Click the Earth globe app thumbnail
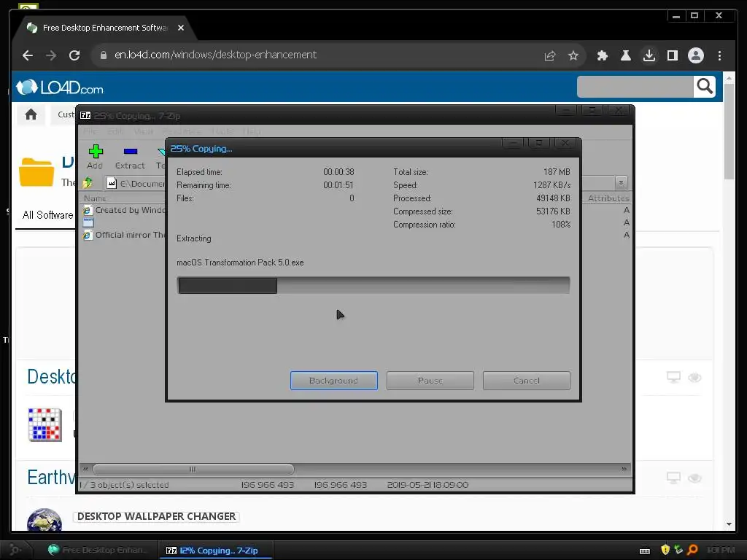Screen dimensions: 747x560 (44, 520)
